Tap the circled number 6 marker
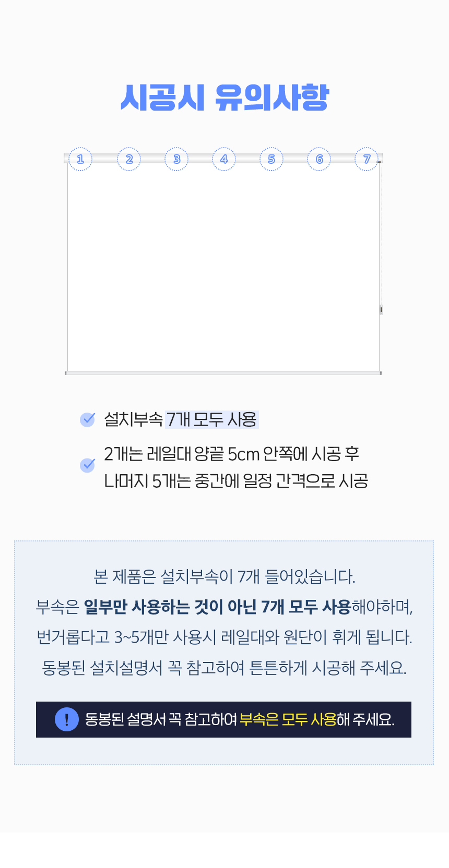449x868 pixels. click(x=319, y=159)
